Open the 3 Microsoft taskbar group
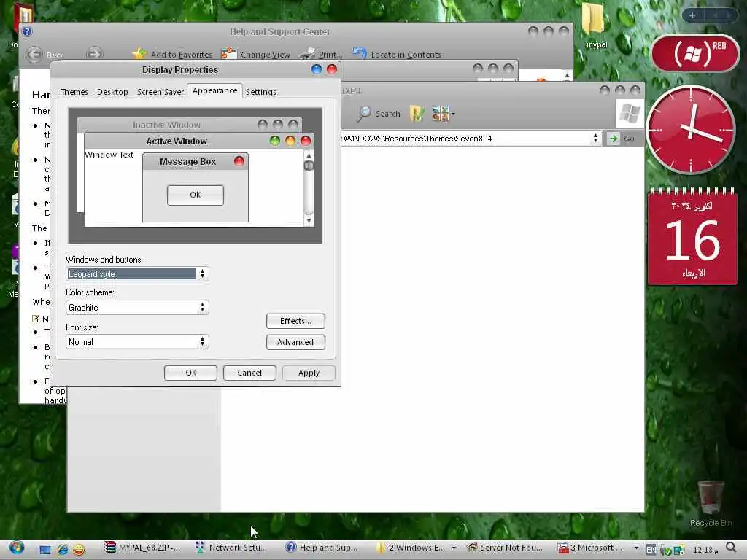 click(x=597, y=548)
